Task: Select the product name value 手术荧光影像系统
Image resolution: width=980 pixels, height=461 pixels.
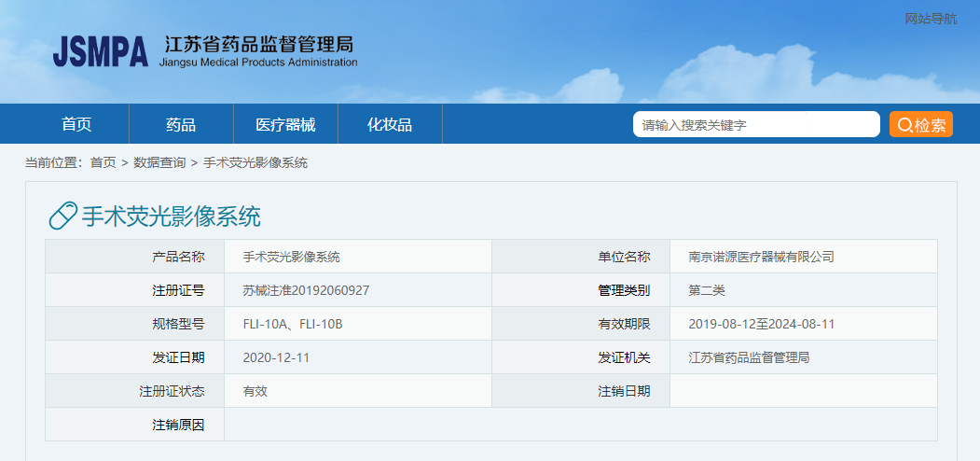Action: click(x=291, y=257)
